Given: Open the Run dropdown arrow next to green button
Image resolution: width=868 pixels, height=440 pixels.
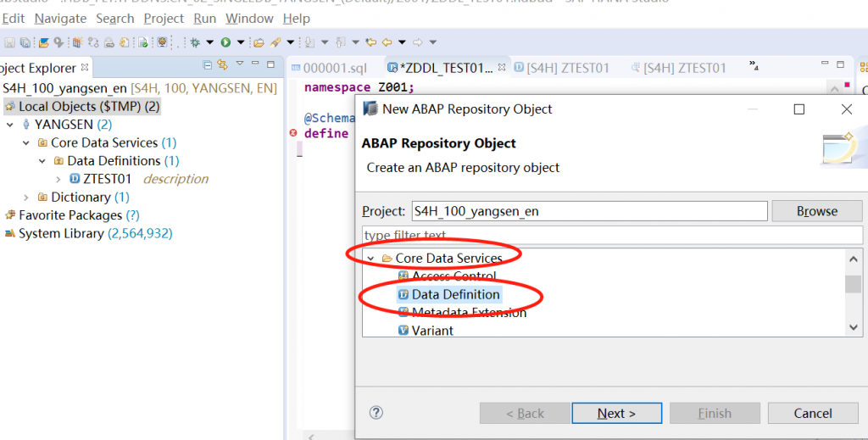Looking at the screenshot, I should [240, 42].
